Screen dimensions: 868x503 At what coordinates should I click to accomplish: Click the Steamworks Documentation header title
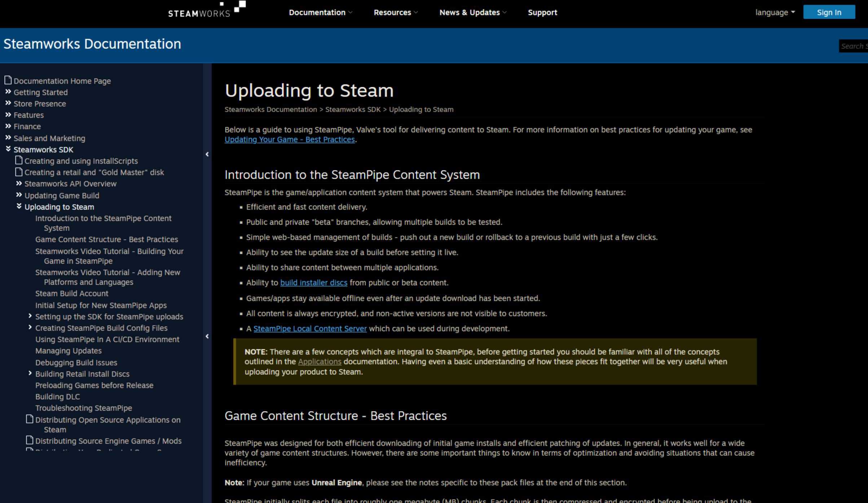[x=92, y=44]
